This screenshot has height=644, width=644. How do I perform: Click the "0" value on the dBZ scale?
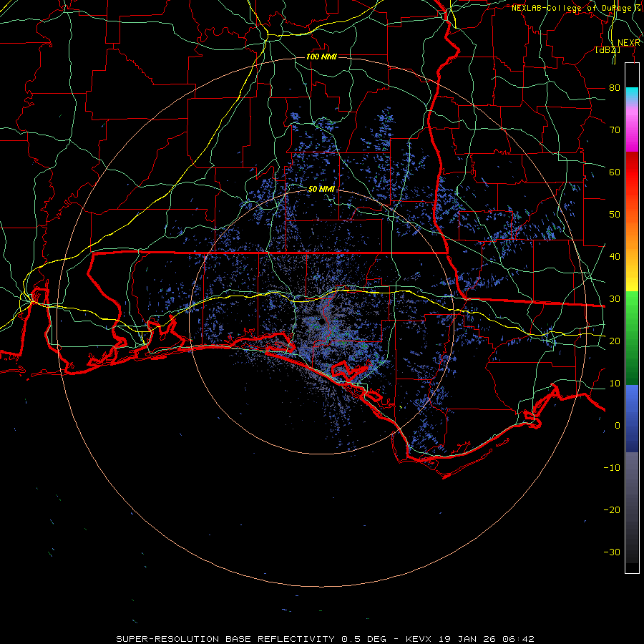tap(618, 426)
